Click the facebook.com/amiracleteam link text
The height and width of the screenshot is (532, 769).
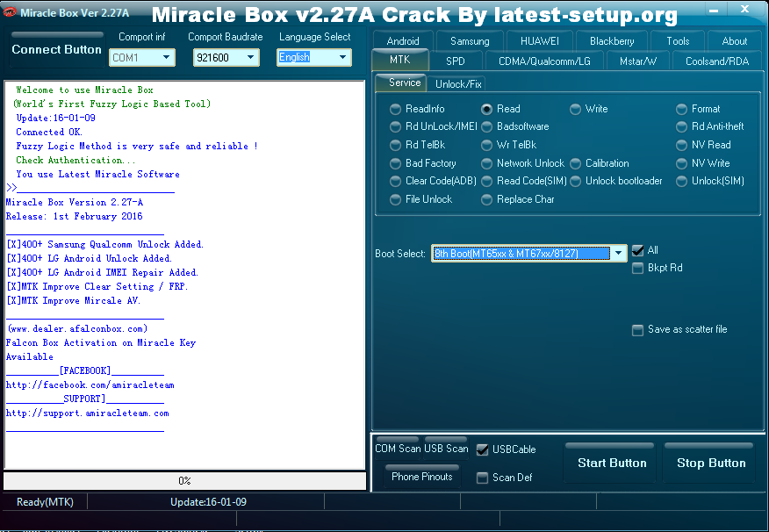(90, 385)
